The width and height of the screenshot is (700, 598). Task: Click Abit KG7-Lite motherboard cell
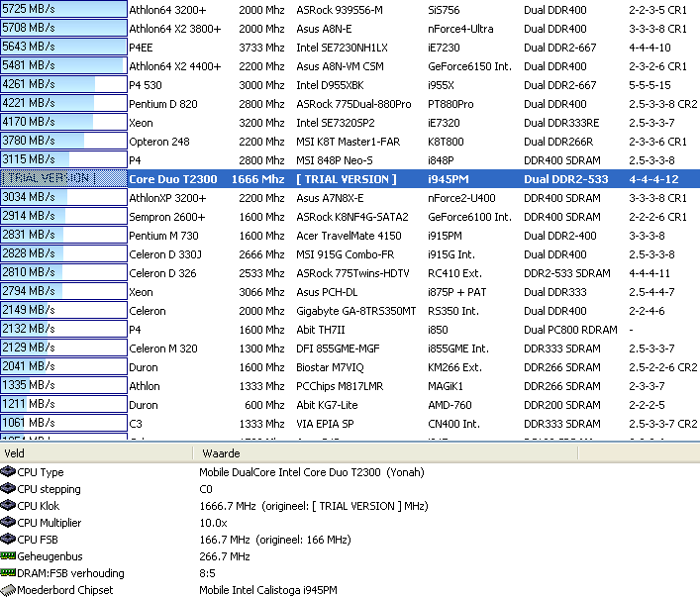tap(327, 405)
